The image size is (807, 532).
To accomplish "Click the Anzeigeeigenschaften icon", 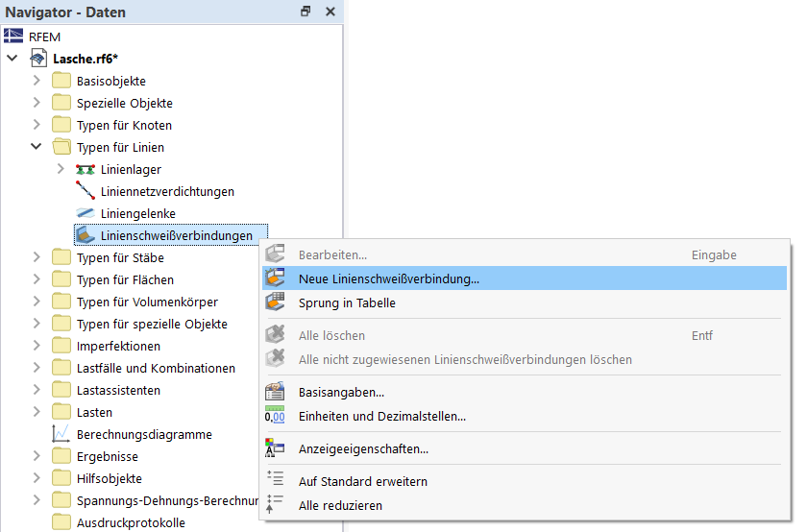I will point(275,448).
